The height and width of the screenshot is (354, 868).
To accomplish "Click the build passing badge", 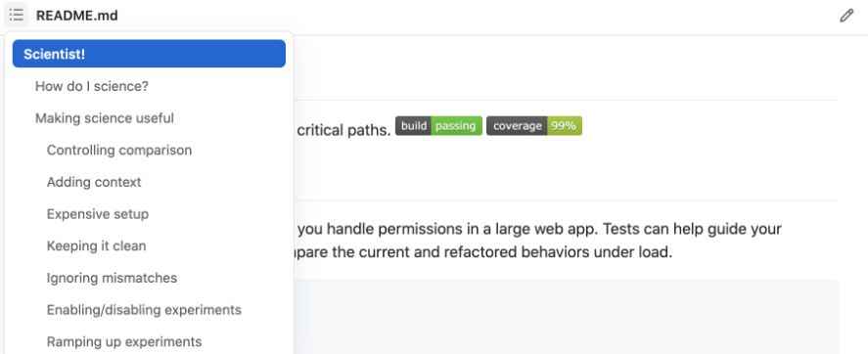I will tap(439, 126).
